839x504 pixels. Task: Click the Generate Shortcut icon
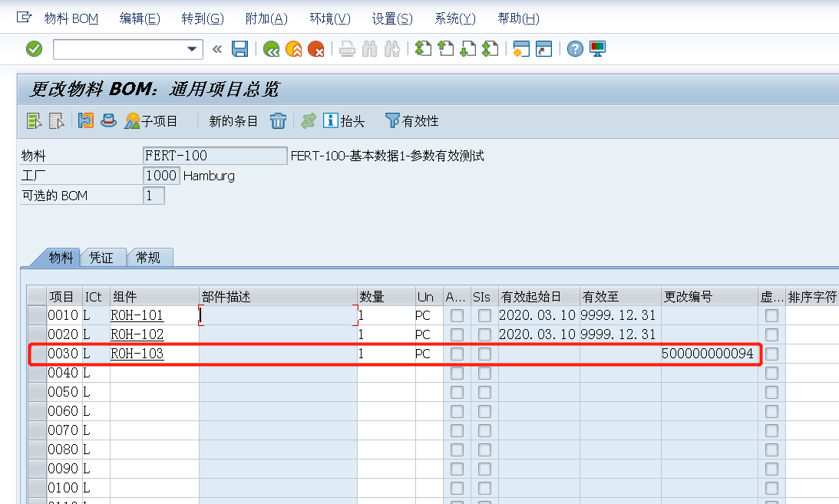pos(543,49)
